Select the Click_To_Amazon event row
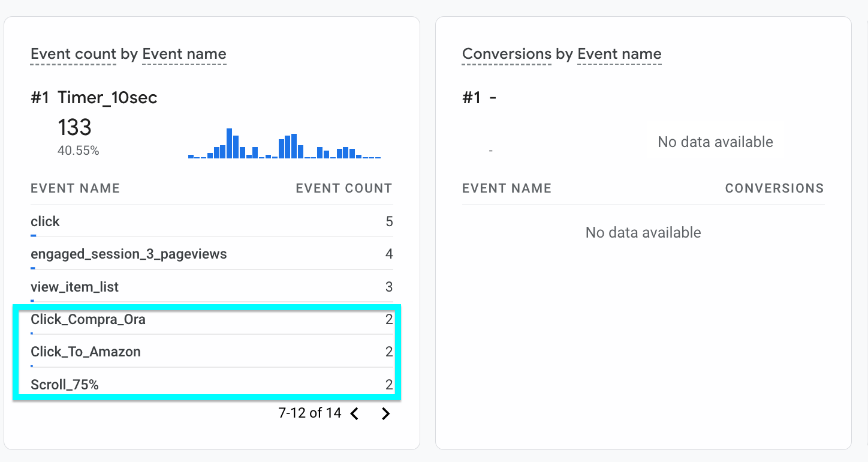868x462 pixels. 212,352
